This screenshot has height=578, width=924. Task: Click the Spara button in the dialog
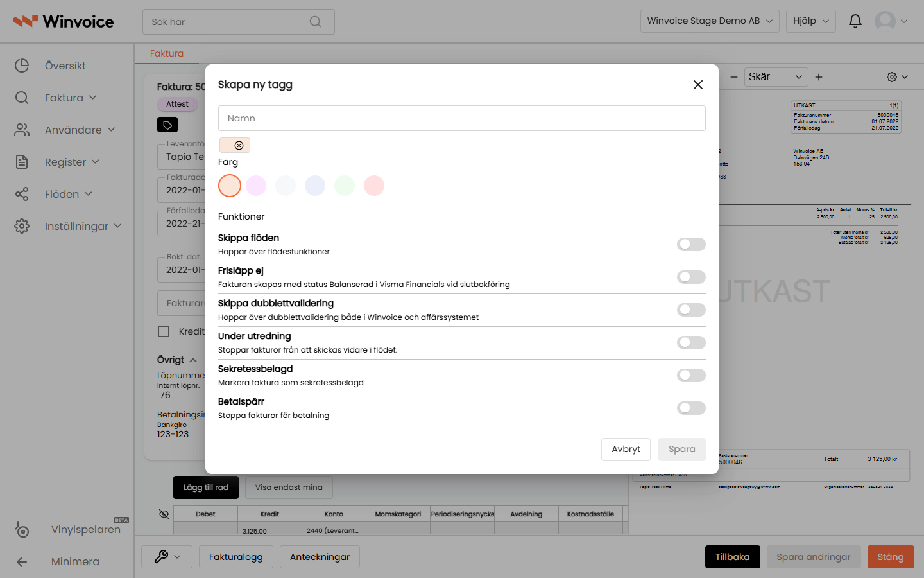(681, 450)
